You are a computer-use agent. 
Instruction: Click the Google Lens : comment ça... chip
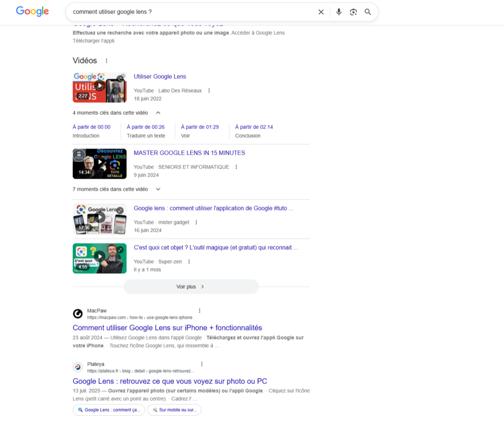tap(109, 410)
